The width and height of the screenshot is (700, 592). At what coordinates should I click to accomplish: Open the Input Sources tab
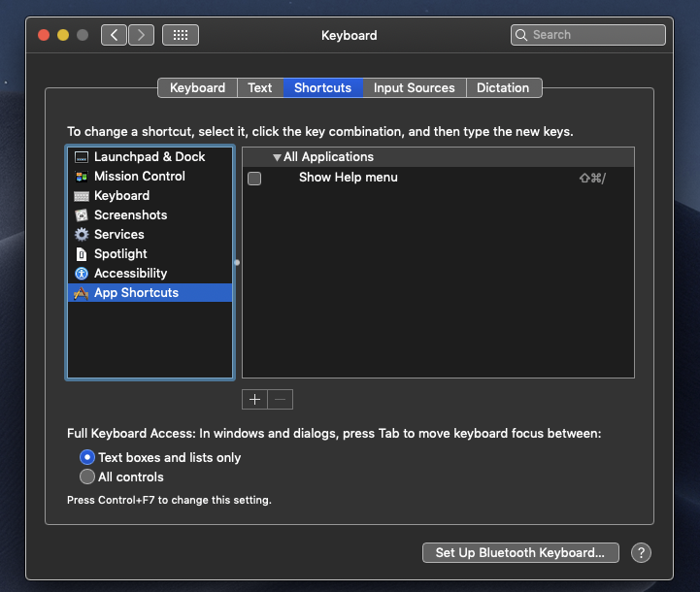pos(415,88)
